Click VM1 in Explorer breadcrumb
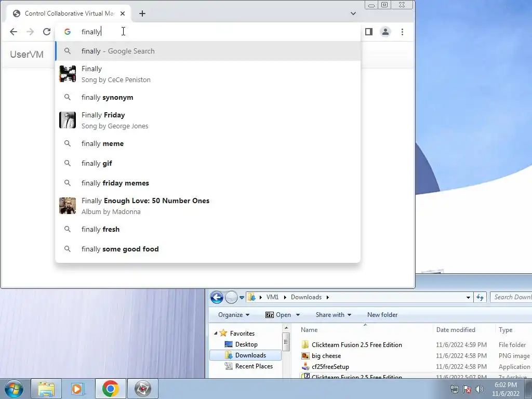532x399 pixels. click(272, 297)
